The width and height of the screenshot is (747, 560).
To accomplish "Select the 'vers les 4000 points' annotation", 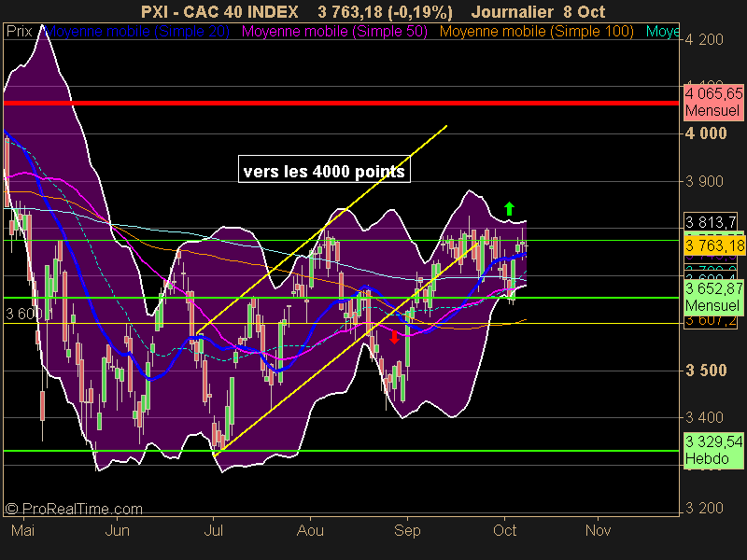I will [324, 169].
